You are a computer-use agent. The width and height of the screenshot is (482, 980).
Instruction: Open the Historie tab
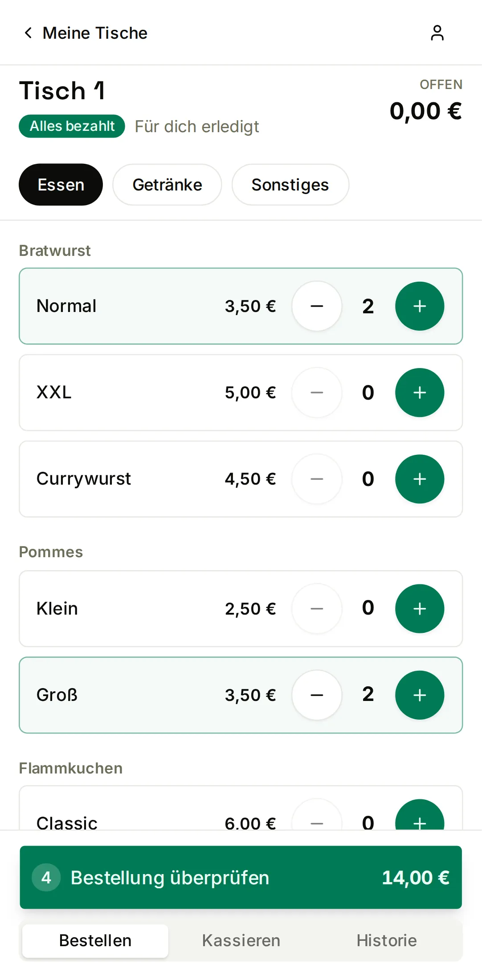(387, 940)
